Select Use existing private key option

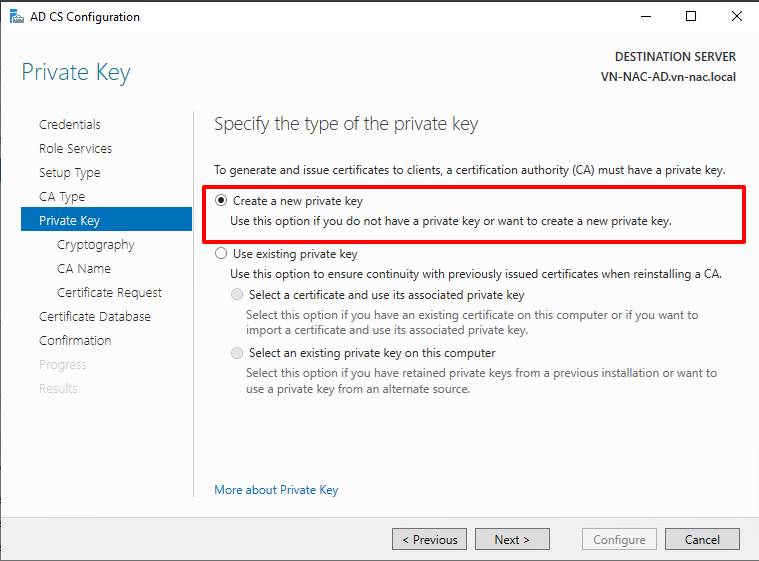pos(222,254)
